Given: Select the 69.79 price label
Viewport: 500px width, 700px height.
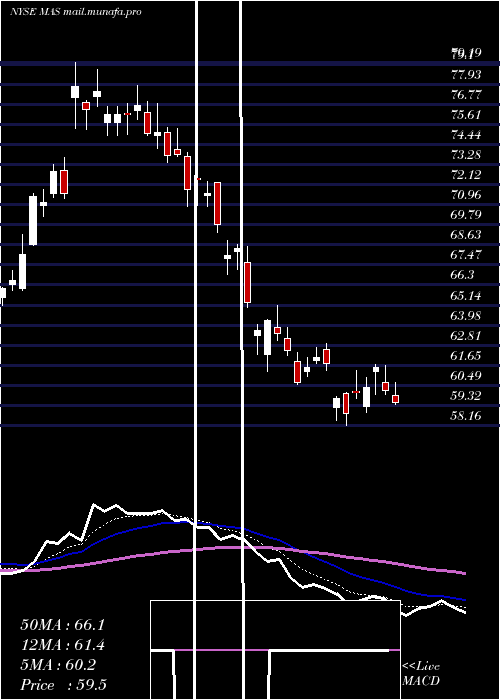Looking at the screenshot, I should pos(466,215).
